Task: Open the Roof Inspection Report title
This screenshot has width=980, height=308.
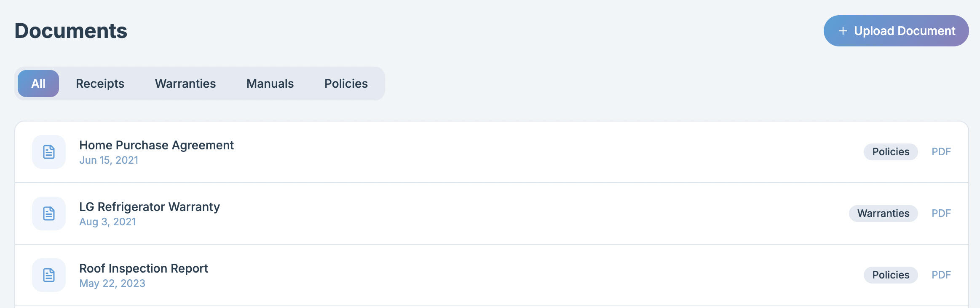Action: pos(144,268)
